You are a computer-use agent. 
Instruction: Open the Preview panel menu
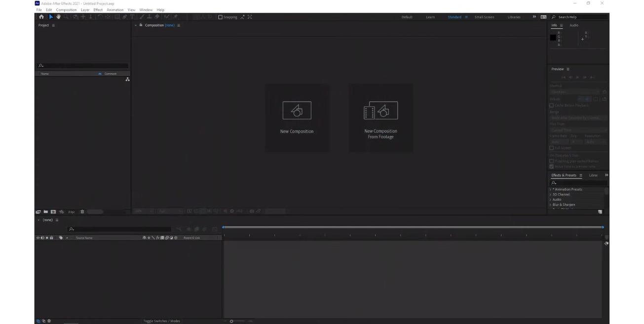tap(568, 69)
